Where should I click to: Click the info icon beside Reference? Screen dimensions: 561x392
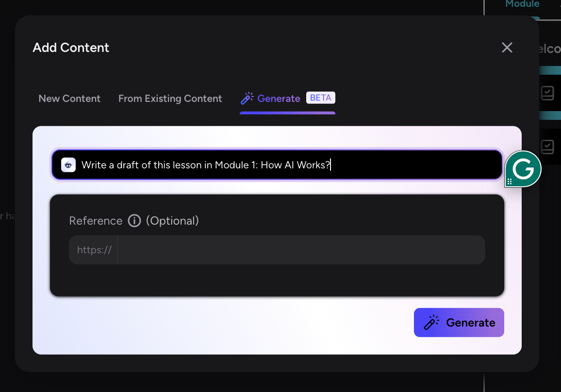coord(134,221)
